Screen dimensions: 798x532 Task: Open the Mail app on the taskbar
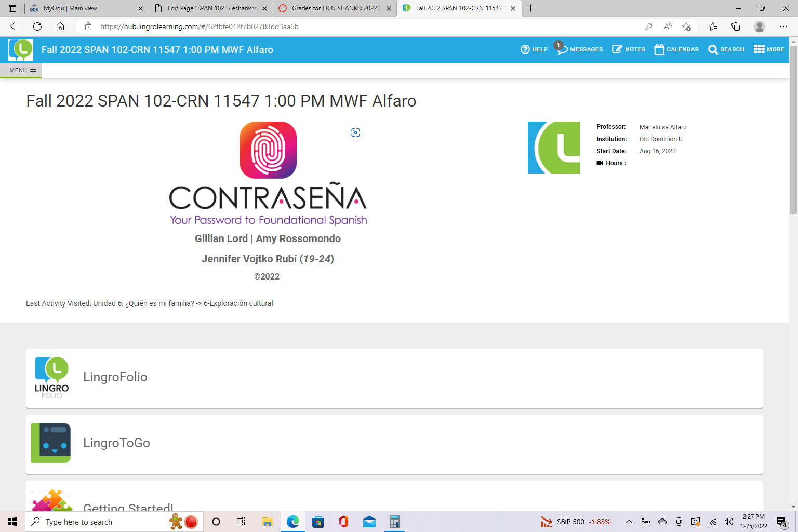click(369, 522)
